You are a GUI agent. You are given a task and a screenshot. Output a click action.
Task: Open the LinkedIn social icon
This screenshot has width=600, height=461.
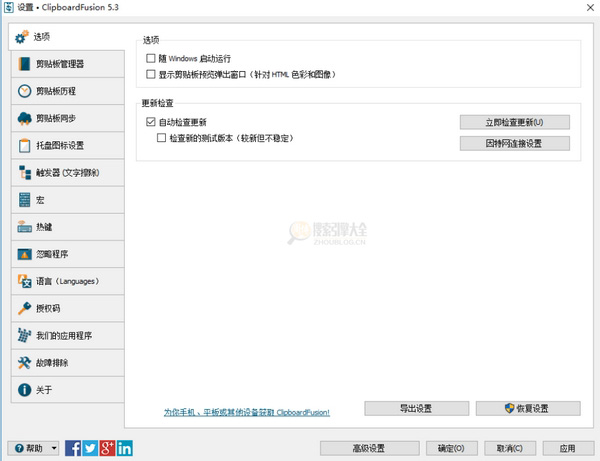tap(125, 448)
